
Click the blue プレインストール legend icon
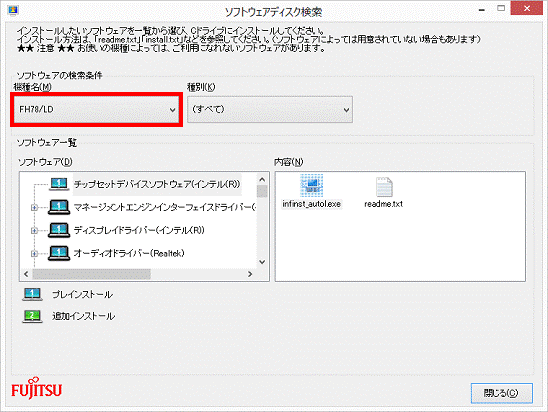coord(32,294)
